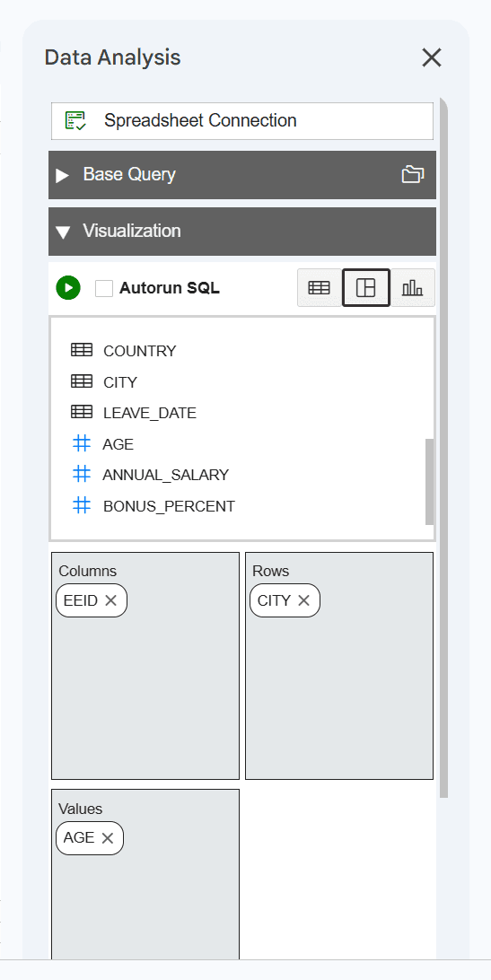The width and height of the screenshot is (491, 980).
Task: Click the Columns drop zone label
Action: click(x=88, y=572)
